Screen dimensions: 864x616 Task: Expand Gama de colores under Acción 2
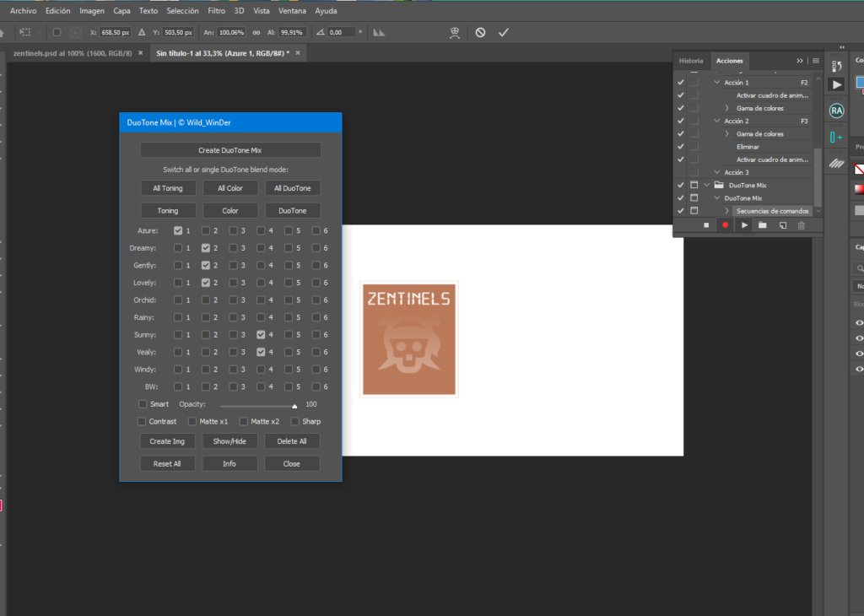pos(726,134)
